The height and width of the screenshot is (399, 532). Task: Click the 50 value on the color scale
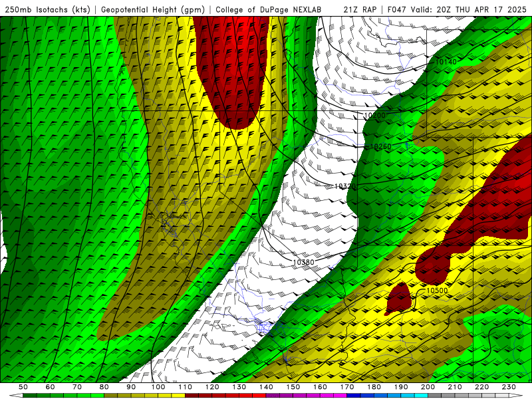pos(23,387)
